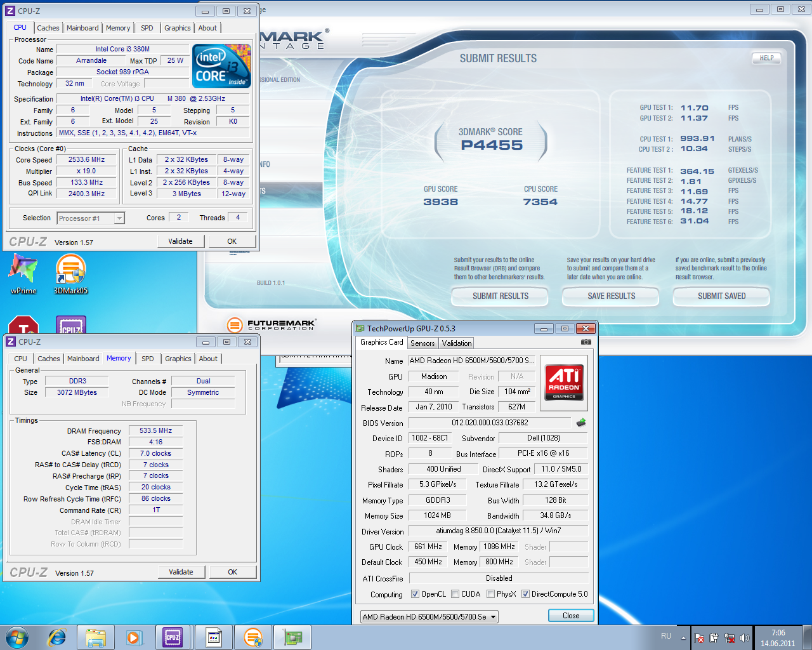Click the Channels value Dual
The width and height of the screenshot is (812, 650).
[203, 381]
